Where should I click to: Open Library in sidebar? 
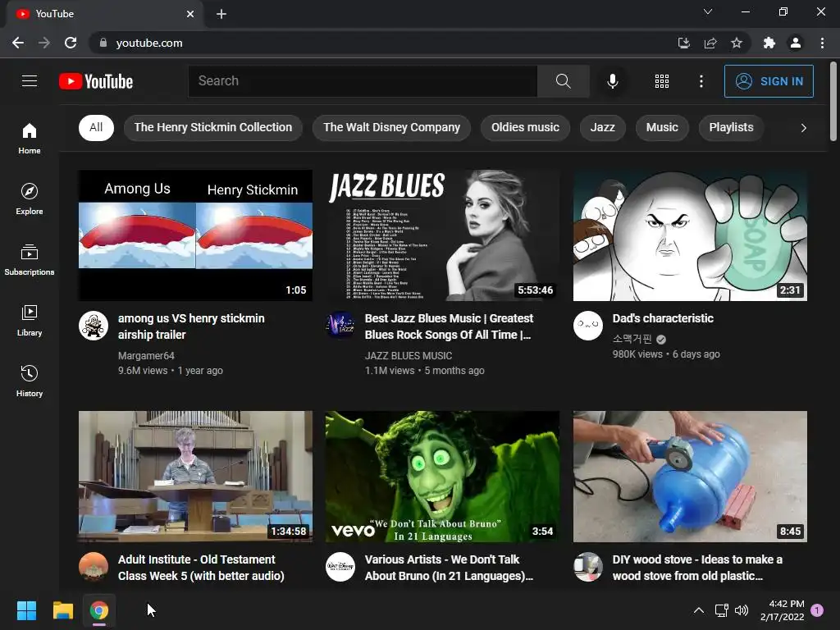click(x=30, y=320)
